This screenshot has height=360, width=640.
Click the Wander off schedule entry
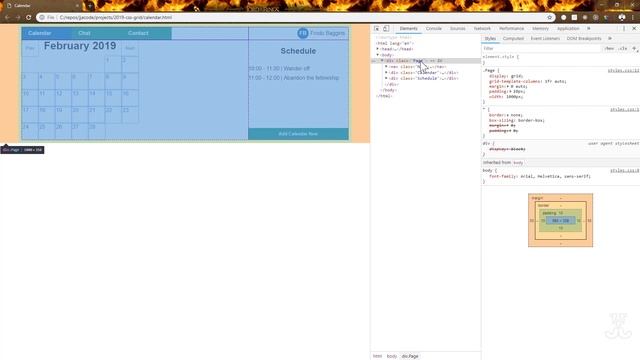280,69
